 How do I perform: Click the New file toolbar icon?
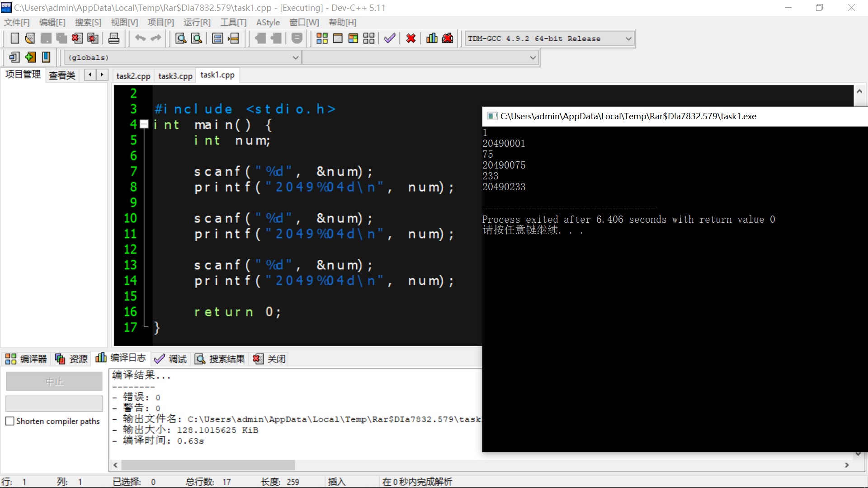pos(14,38)
